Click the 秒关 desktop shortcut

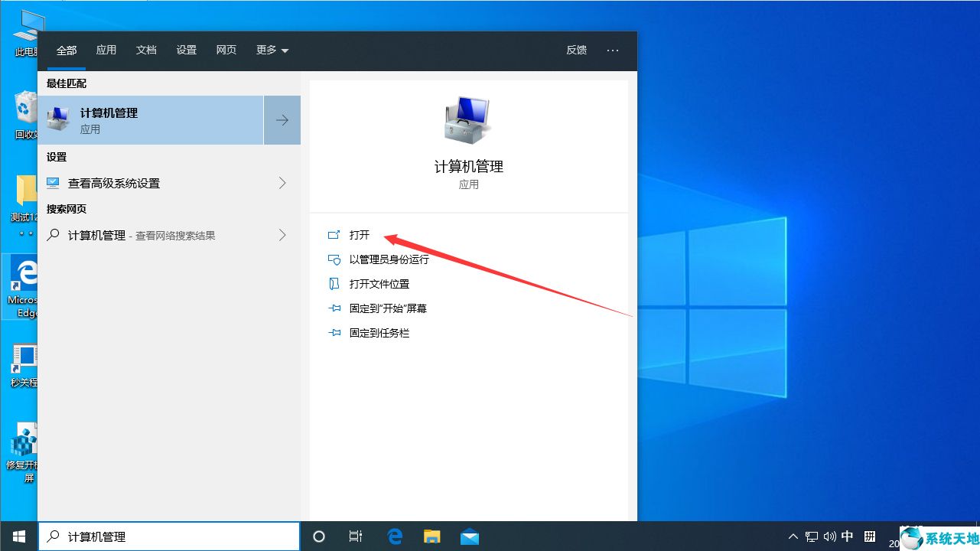point(24,365)
